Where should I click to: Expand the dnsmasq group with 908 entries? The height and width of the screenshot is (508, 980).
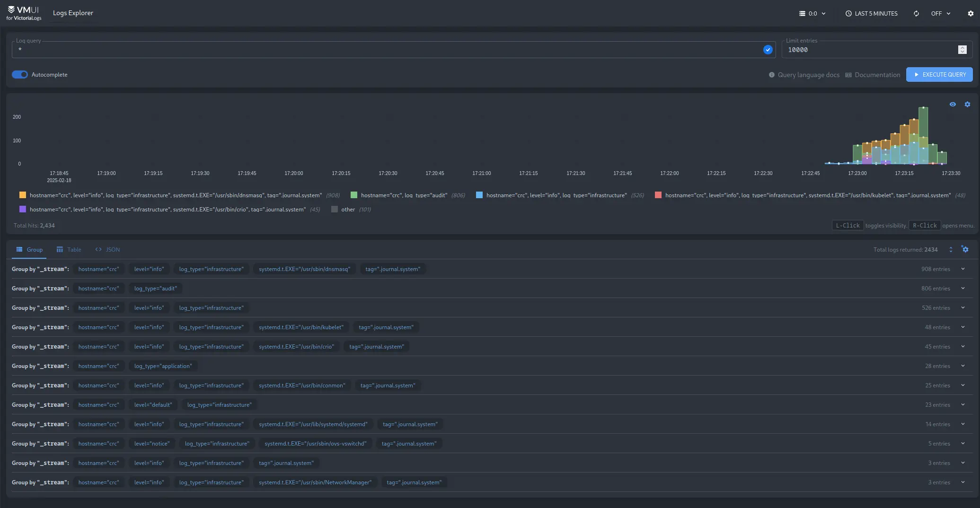[x=962, y=269]
